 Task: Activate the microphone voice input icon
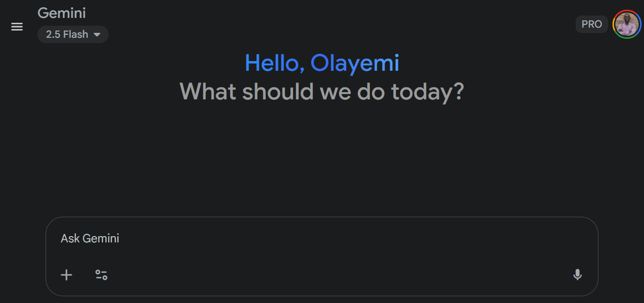(577, 275)
